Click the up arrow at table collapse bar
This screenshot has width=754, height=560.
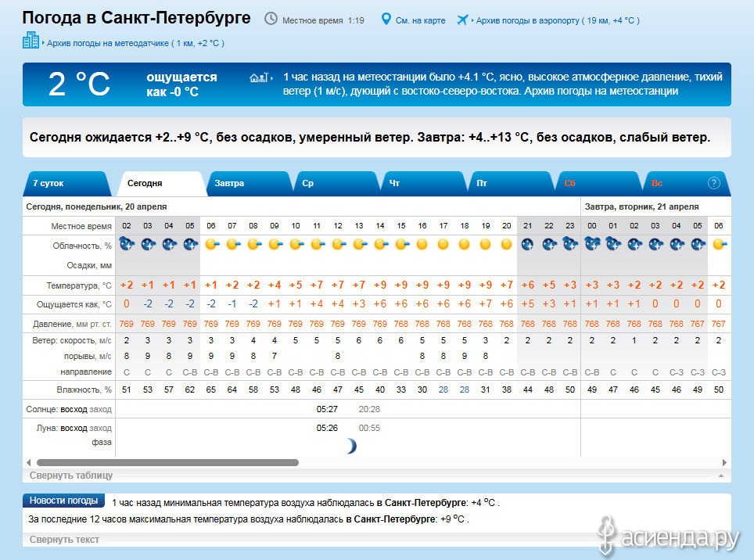tap(718, 475)
